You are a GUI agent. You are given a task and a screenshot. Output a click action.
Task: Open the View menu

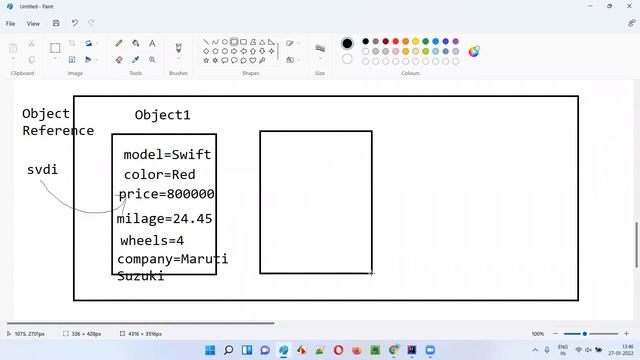[x=33, y=24]
